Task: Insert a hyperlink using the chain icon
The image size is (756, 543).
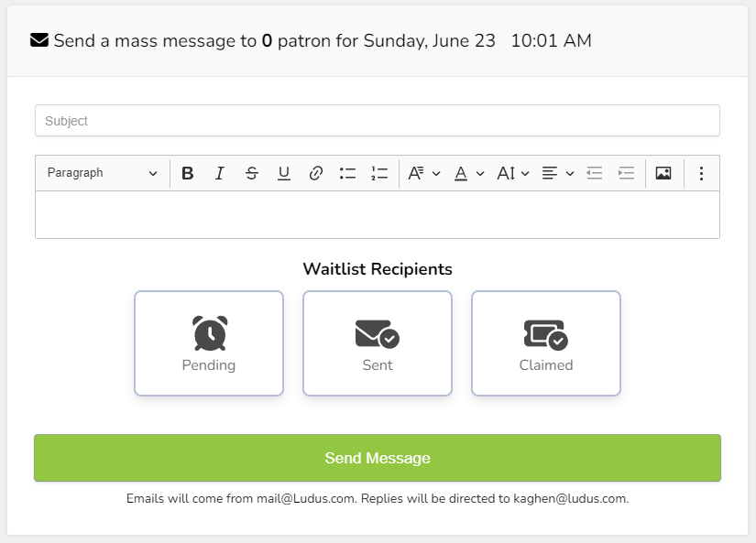Action: (316, 173)
